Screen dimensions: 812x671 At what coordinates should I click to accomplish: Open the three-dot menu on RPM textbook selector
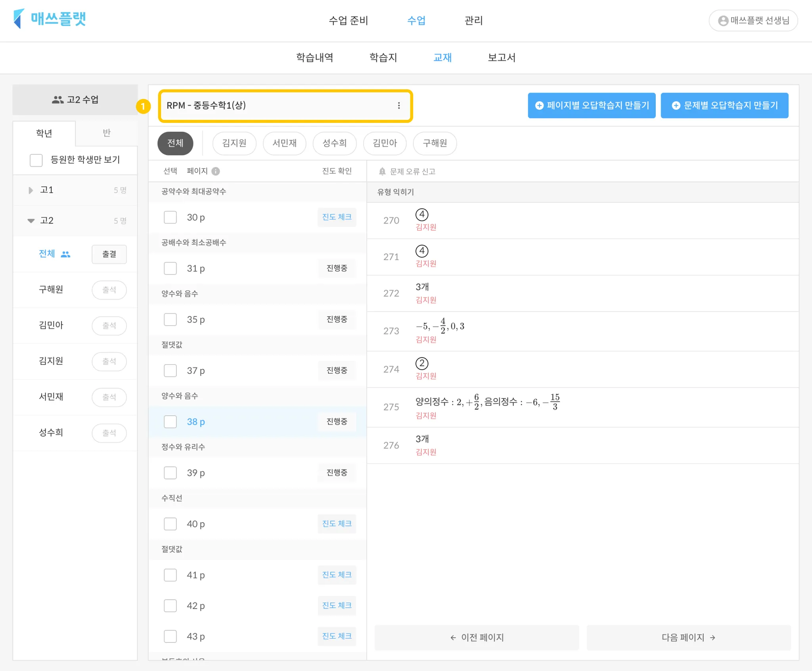(398, 105)
